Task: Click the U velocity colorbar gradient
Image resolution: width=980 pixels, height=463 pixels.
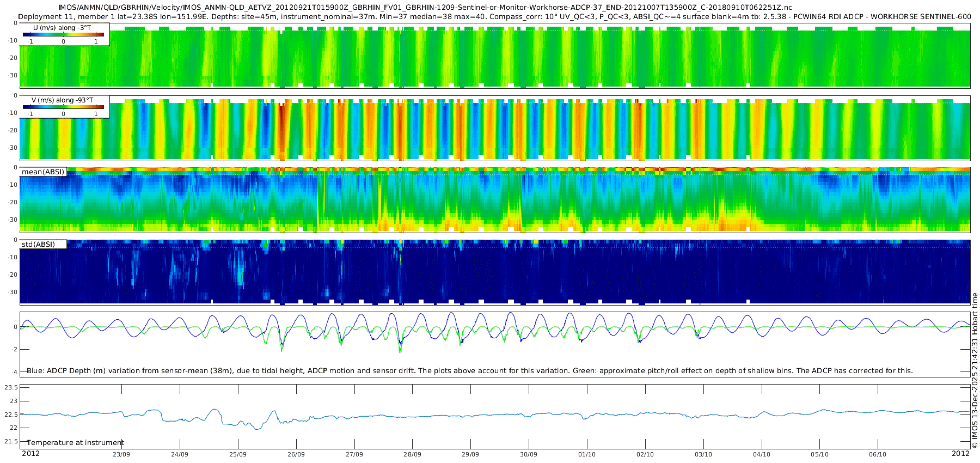Action: click(63, 35)
